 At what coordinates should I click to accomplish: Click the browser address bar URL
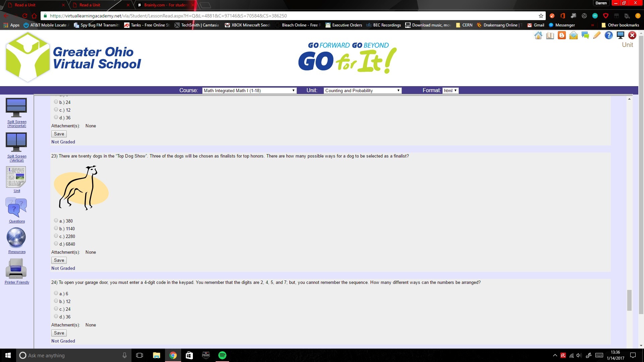coord(168,16)
